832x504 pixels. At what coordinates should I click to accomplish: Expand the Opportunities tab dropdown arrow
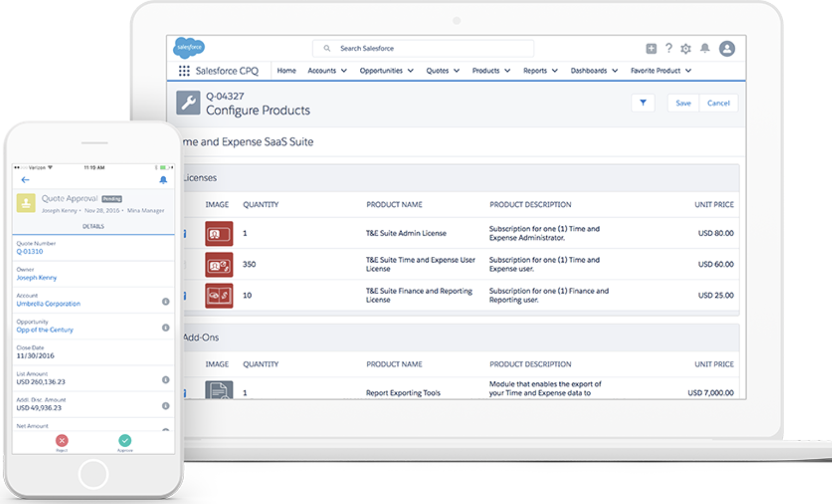click(410, 71)
